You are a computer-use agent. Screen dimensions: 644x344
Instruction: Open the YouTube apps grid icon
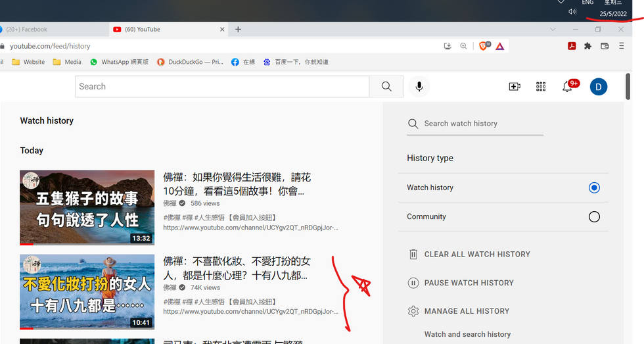[x=540, y=86]
